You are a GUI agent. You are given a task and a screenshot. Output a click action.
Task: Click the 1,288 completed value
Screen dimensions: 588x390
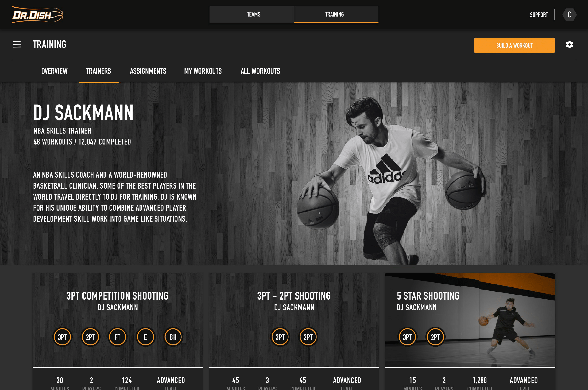(479, 380)
